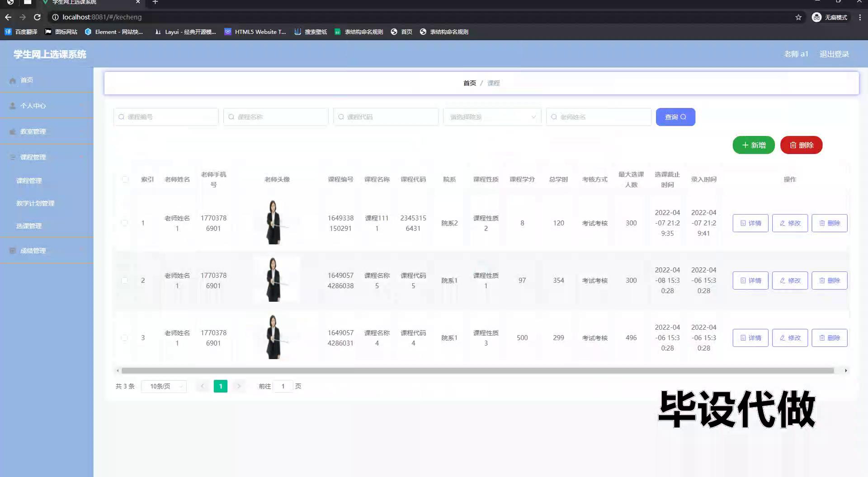This screenshot has width=868, height=477.
Task: Collapse the 课程管理 sidebar menu
Action: [x=47, y=157]
